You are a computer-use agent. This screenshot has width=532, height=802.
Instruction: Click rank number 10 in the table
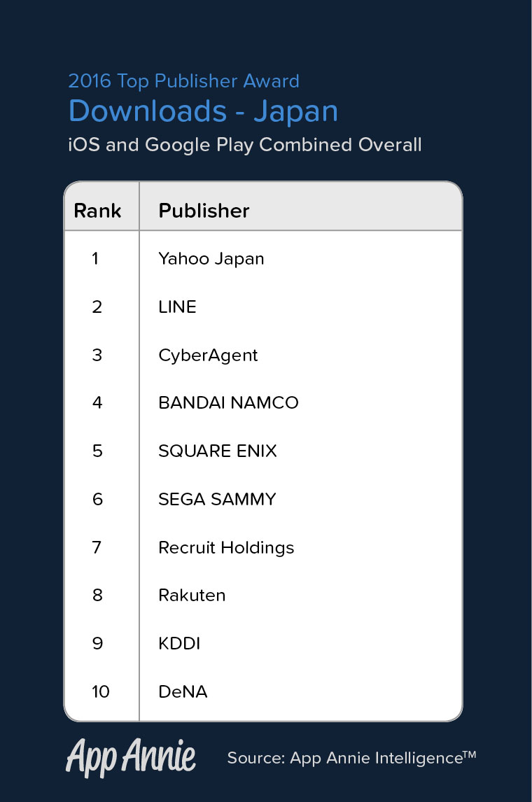click(100, 692)
